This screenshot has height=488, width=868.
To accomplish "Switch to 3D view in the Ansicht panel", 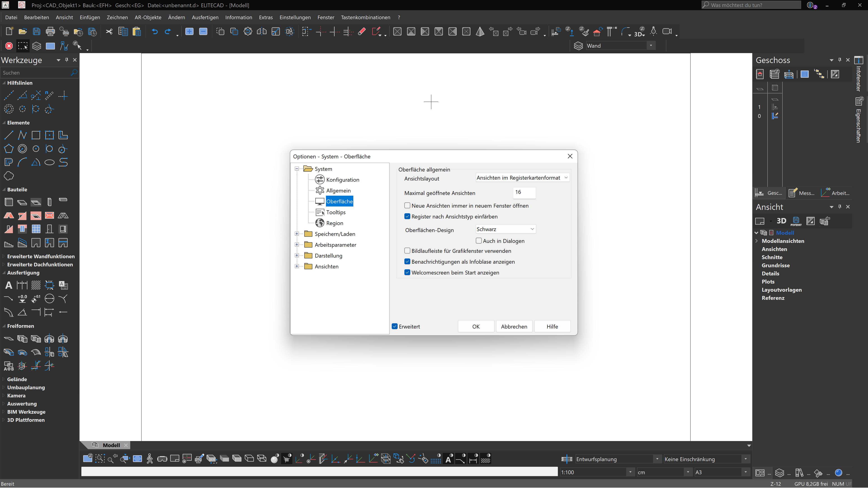I will (781, 221).
